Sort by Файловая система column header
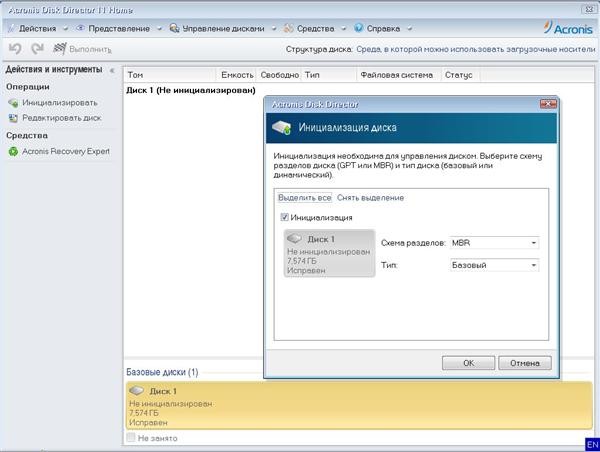600x452 pixels. [x=399, y=75]
